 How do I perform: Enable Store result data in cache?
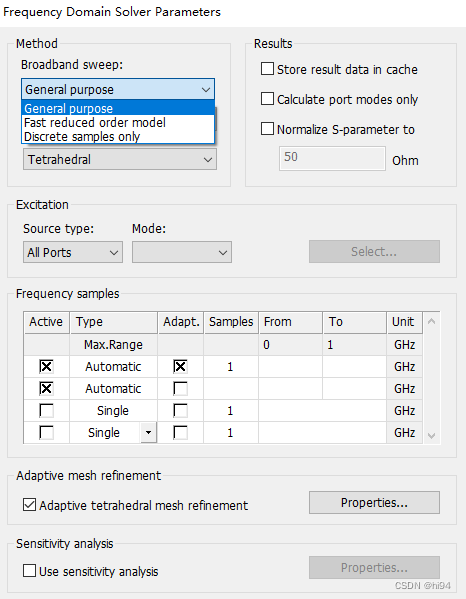[267, 69]
